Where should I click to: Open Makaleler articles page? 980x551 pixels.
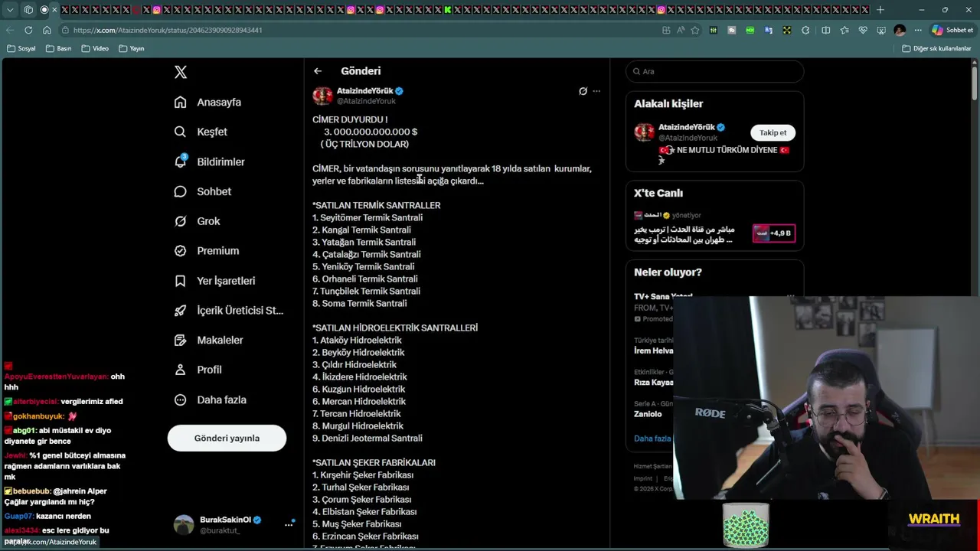(x=208, y=340)
